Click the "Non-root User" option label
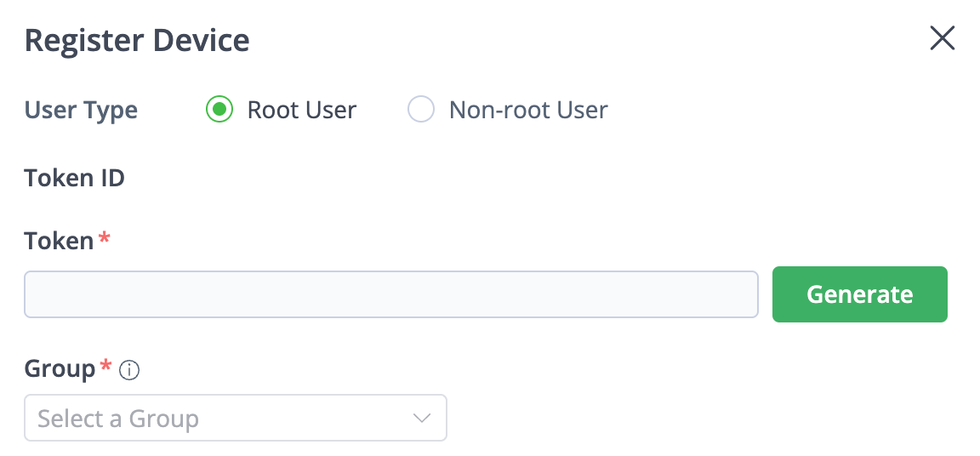Screen dimensions: 980x456 pos(527,110)
